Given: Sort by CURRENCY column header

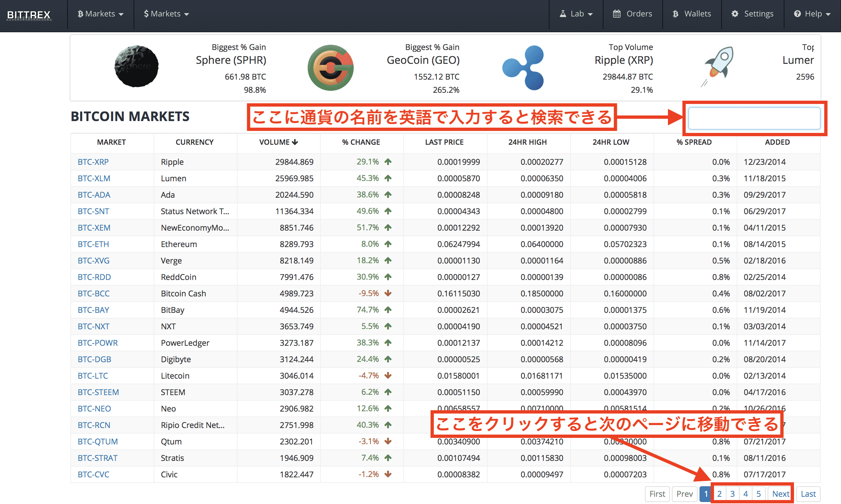Looking at the screenshot, I should (195, 142).
